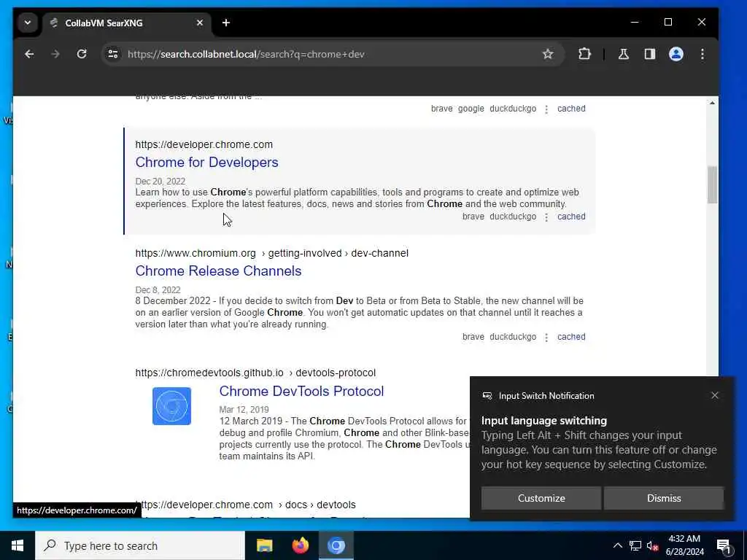The image size is (747, 560).
Task: Click the Dec 8, 2022 date text
Action: [158, 290]
